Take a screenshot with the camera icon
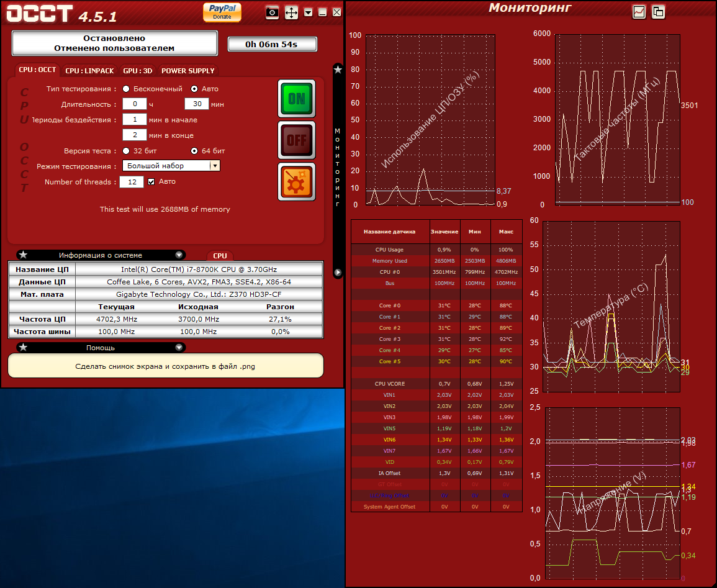The height and width of the screenshot is (588, 717). (x=272, y=12)
